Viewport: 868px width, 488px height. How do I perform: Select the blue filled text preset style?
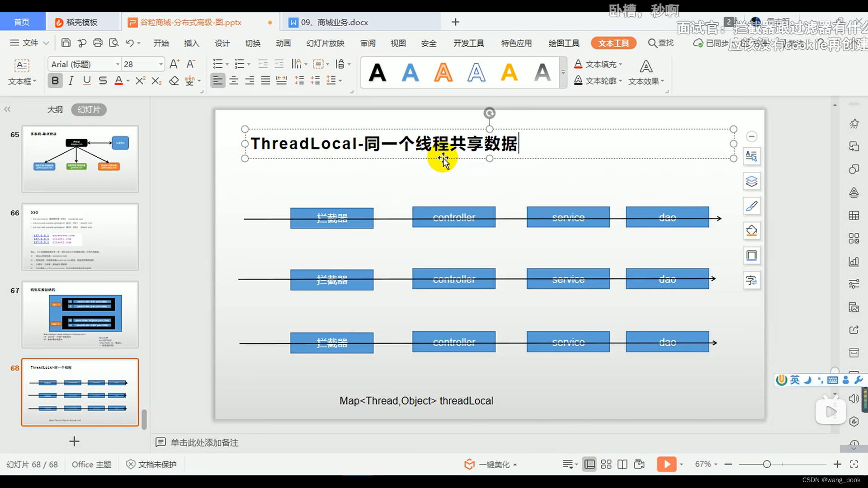(x=410, y=72)
